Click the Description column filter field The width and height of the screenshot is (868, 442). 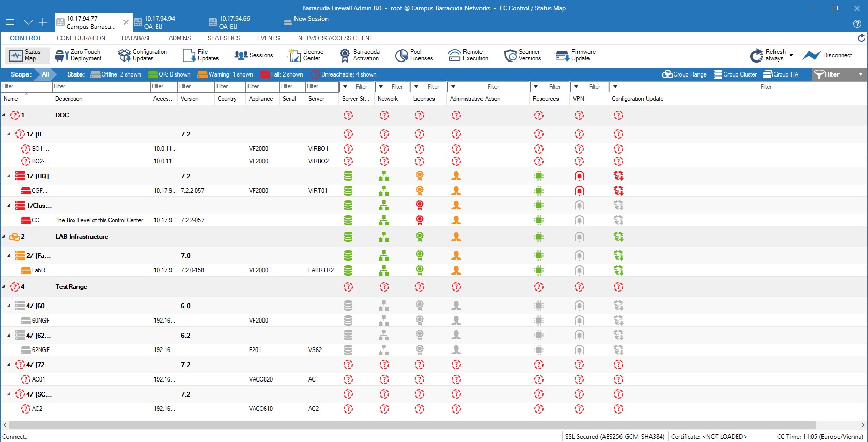point(101,87)
